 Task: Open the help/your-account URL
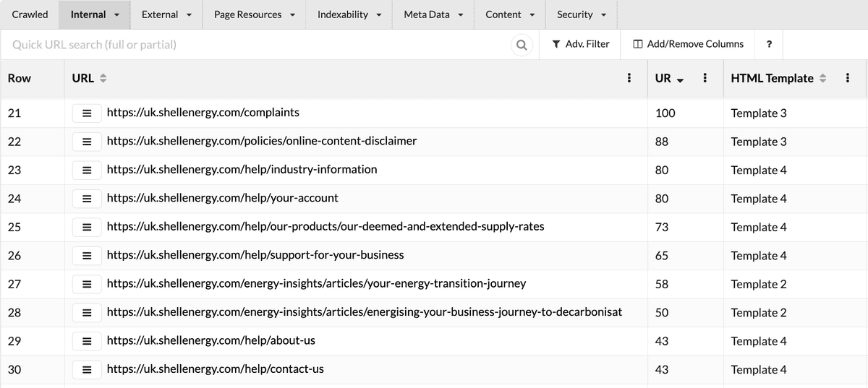coord(223,198)
